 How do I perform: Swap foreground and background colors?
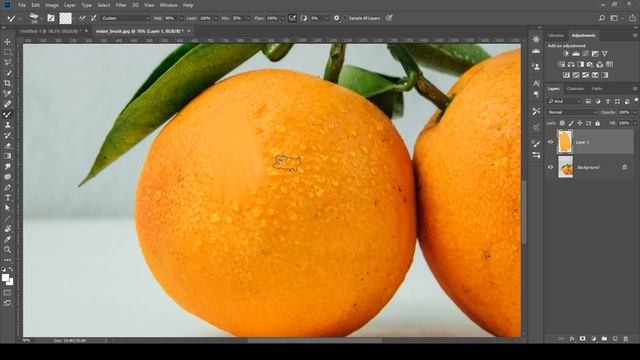(x=11, y=269)
